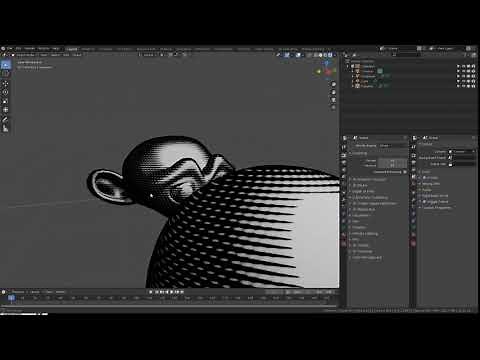Enable the Ambient Occlusion checkbox
The width and height of the screenshot is (480, 360).
click(355, 180)
